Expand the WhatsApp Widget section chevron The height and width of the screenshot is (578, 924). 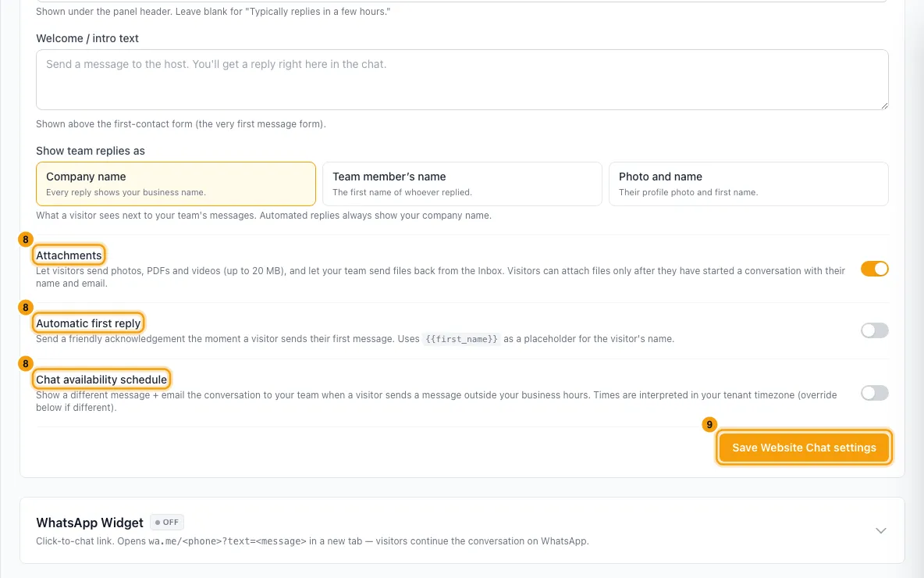(880, 531)
